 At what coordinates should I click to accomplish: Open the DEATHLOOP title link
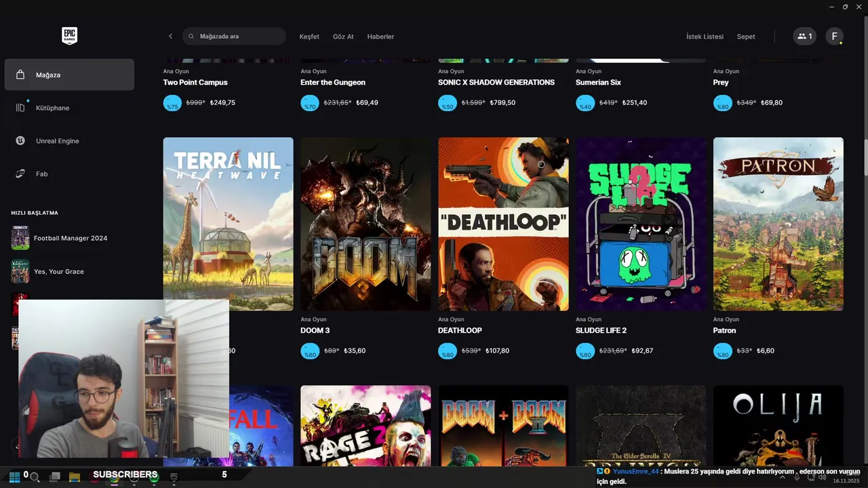pos(460,331)
